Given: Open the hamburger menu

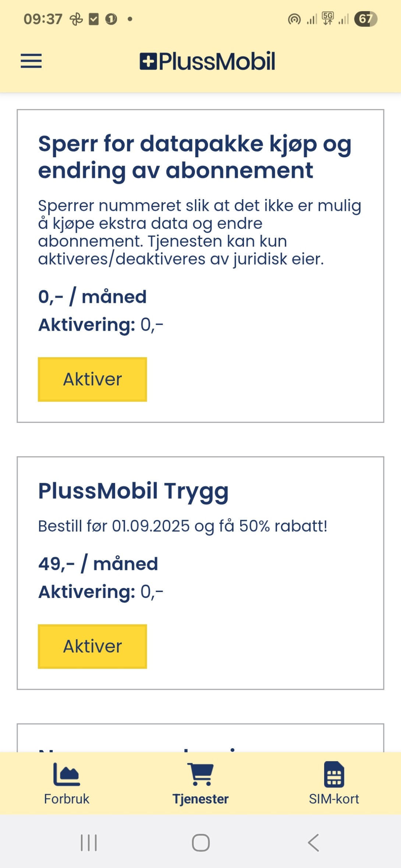Looking at the screenshot, I should (31, 61).
